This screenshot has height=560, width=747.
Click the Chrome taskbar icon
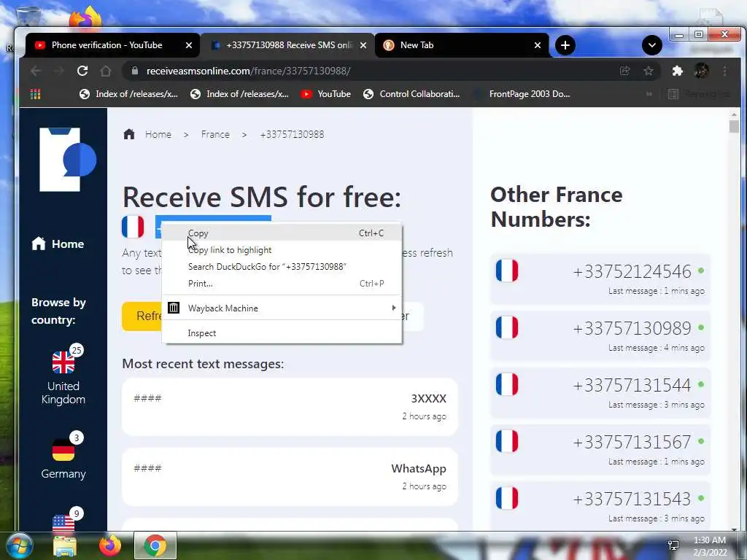pyautogui.click(x=155, y=545)
